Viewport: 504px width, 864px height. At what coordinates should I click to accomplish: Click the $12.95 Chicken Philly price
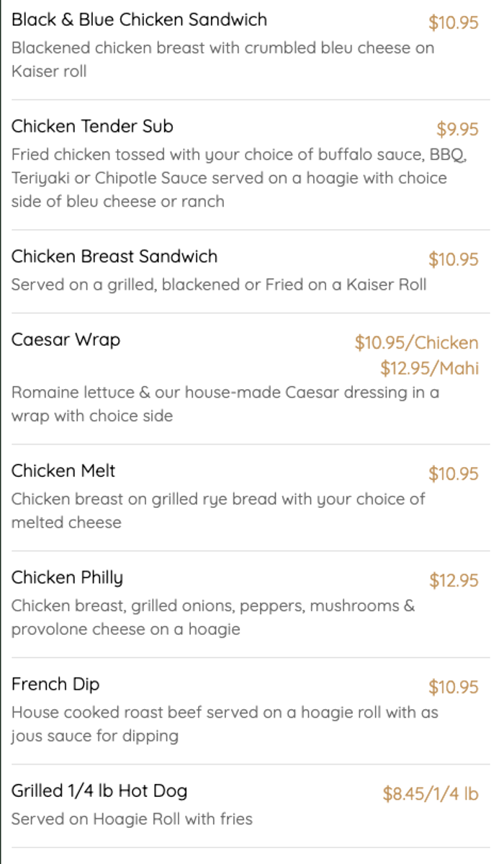point(454,580)
